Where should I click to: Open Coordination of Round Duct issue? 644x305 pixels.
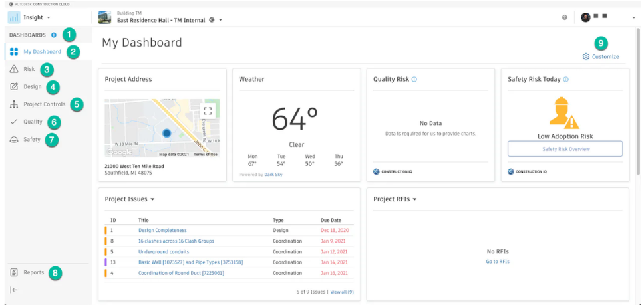[181, 273]
